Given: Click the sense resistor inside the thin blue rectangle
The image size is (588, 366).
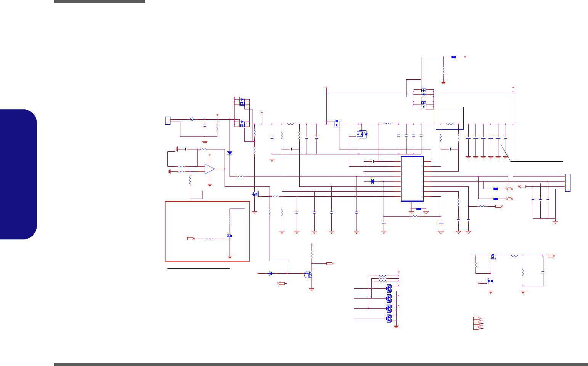Looking at the screenshot, I should pyautogui.click(x=450, y=124).
